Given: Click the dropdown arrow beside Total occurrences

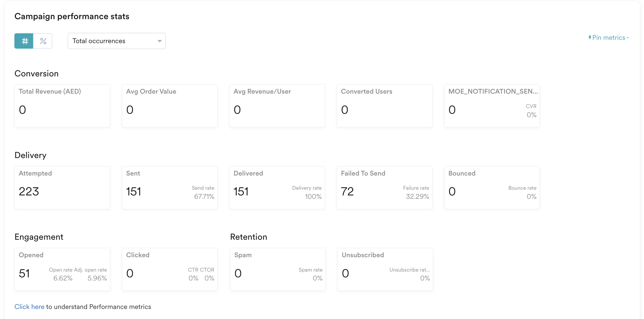Looking at the screenshot, I should [x=159, y=41].
